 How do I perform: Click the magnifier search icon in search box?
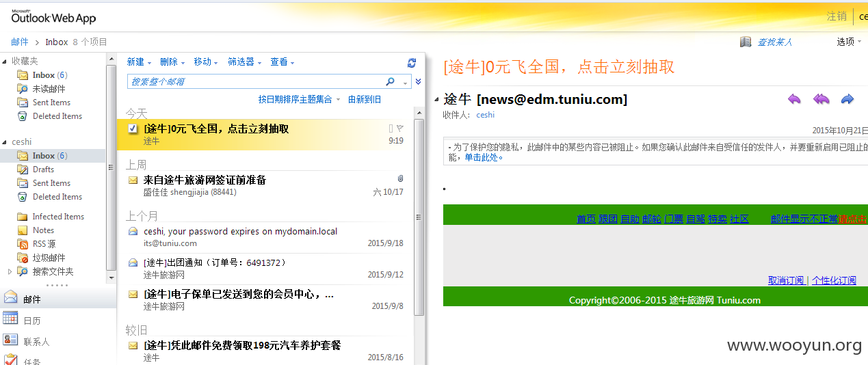click(x=390, y=81)
